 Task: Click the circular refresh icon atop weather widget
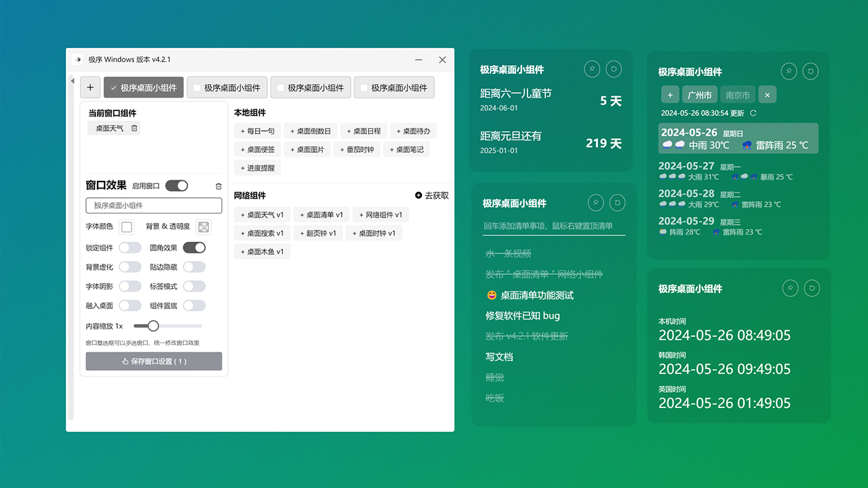click(810, 71)
